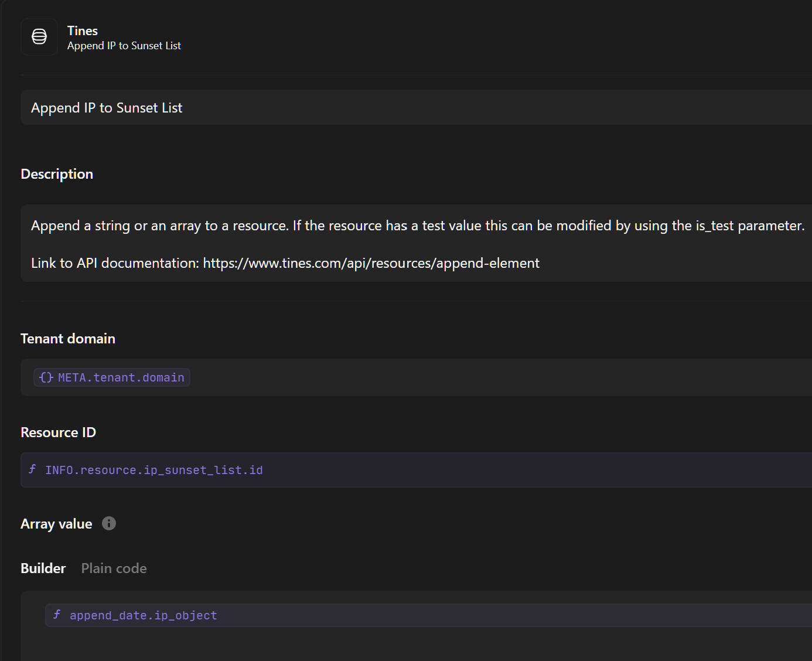Screen dimensions: 812x661
Task: Select the Builder tab
Action: pyautogui.click(x=43, y=568)
